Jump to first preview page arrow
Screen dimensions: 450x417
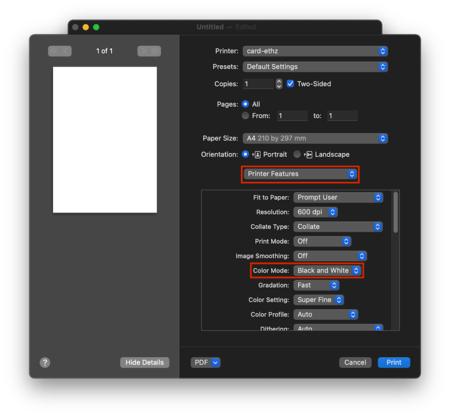pyautogui.click(x=54, y=51)
